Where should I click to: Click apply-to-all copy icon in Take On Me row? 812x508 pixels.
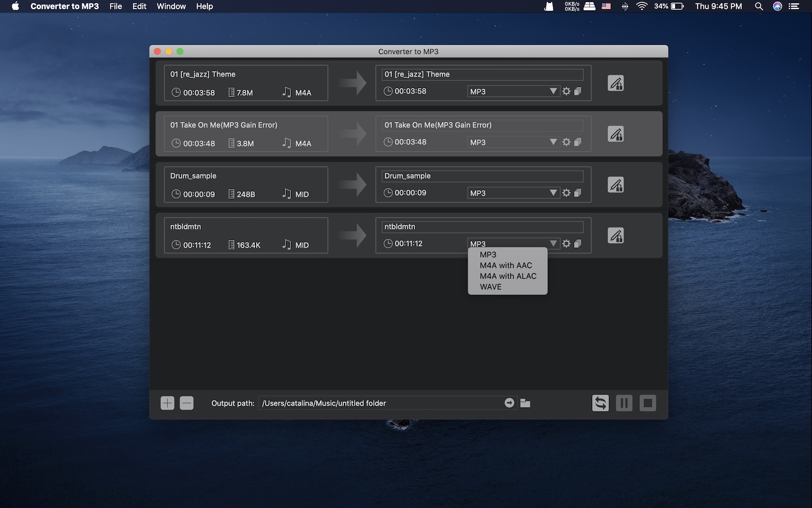[577, 142]
